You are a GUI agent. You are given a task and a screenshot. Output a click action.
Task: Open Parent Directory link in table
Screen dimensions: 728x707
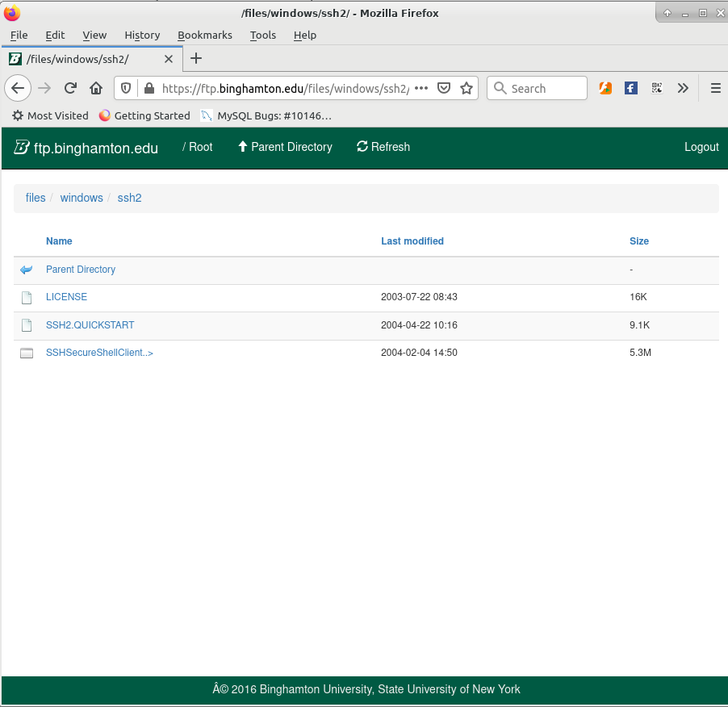tap(81, 270)
